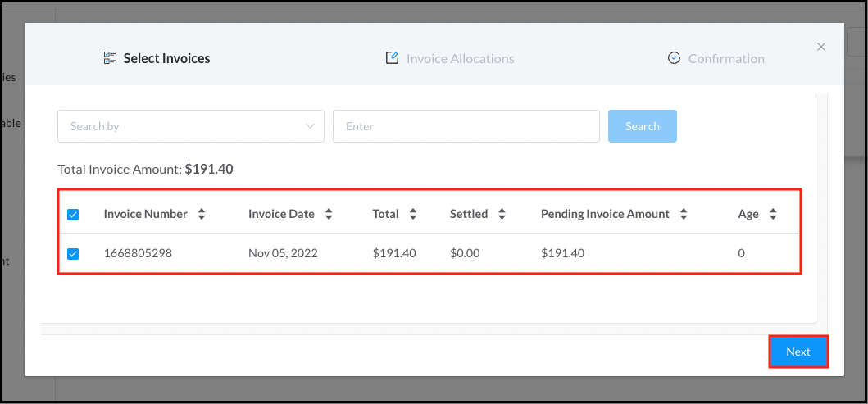Open the Select Invoices step
868x404 pixels.
tap(166, 58)
